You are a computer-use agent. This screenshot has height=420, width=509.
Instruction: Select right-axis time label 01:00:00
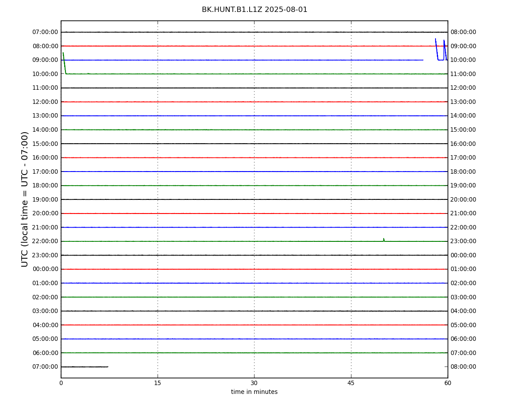click(x=463, y=269)
